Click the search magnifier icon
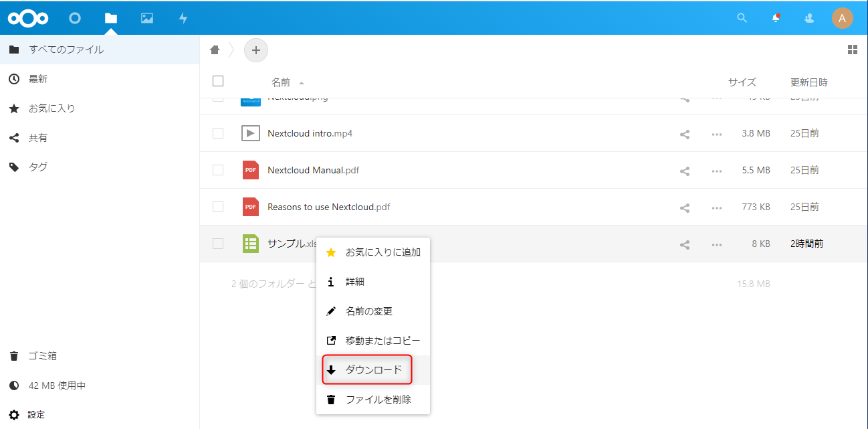The image size is (868, 429). [x=742, y=18]
